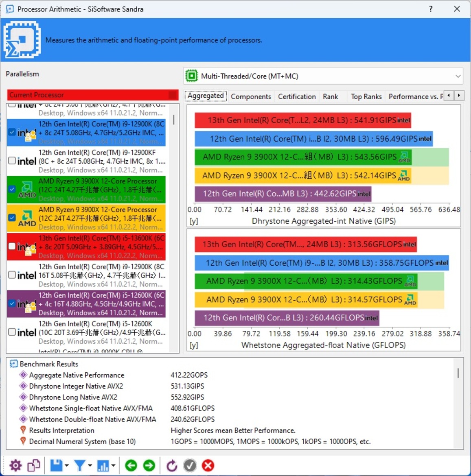Uncheck the purple i5-12600K processor
Viewport: 471px width, 476px height.
click(12, 303)
